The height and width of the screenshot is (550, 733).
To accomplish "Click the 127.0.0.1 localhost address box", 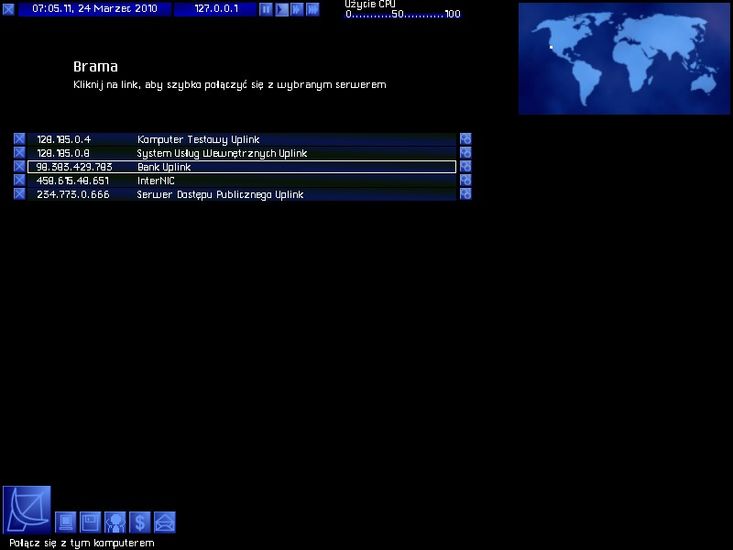I will [214, 9].
